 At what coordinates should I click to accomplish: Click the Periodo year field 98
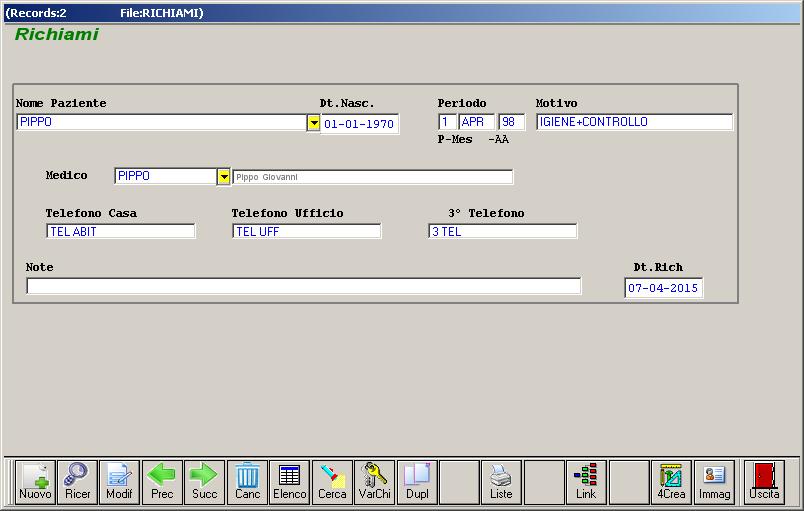[x=512, y=122]
